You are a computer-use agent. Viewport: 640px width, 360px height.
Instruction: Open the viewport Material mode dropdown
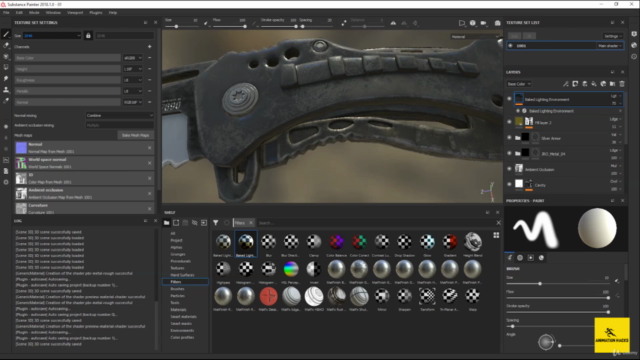point(475,37)
